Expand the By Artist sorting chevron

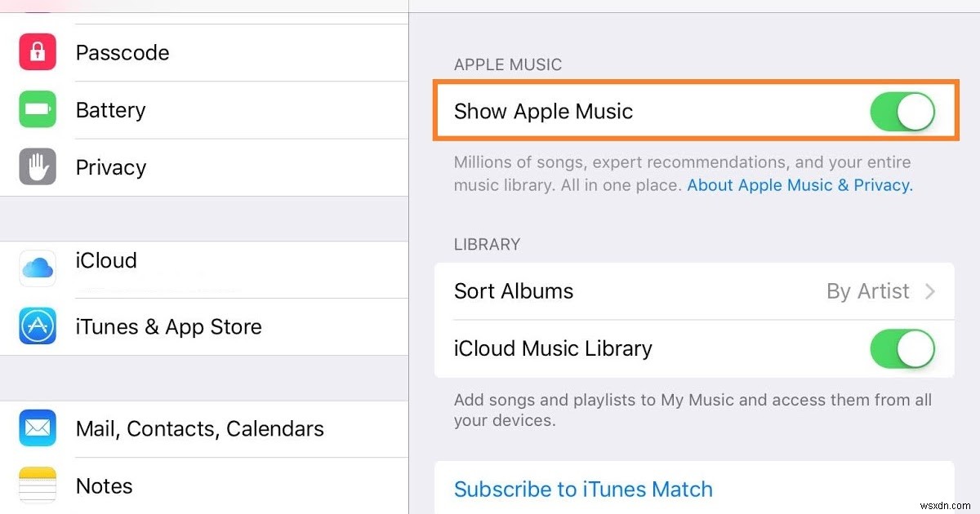[x=931, y=291]
